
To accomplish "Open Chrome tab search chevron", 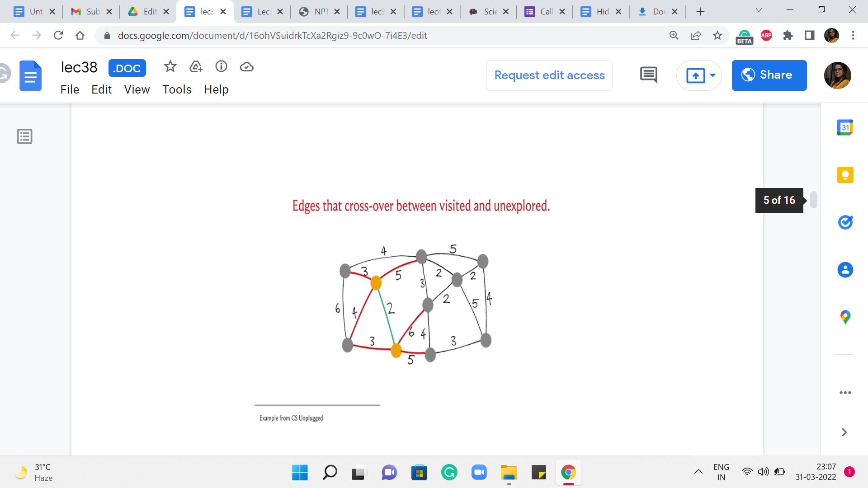I will 759,10.
